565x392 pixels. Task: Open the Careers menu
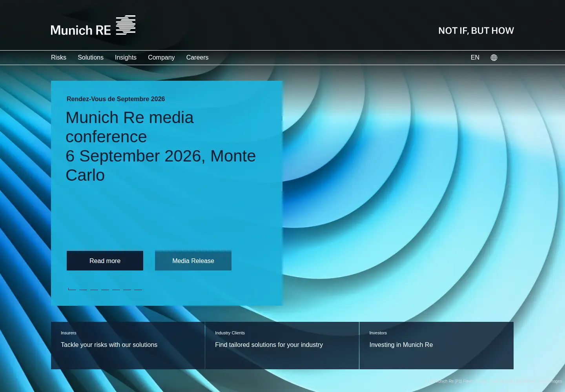[197, 58]
